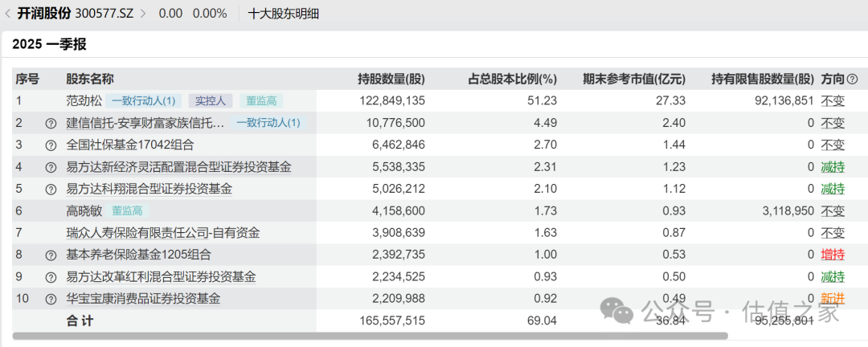
Task: Sort by 占总股本比例(%) column header
Action: [x=512, y=80]
